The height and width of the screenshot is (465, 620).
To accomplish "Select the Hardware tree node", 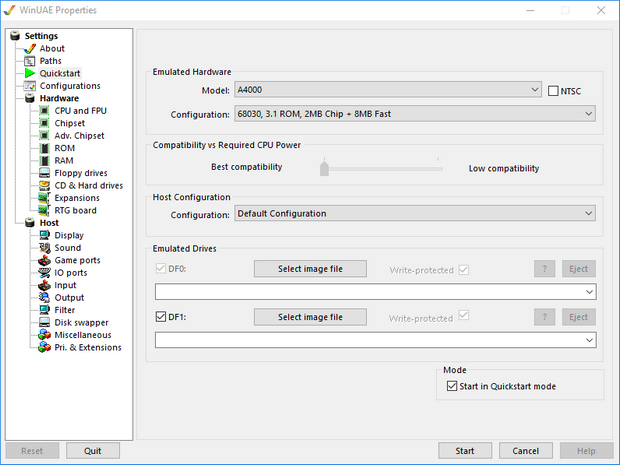I will (x=59, y=98).
